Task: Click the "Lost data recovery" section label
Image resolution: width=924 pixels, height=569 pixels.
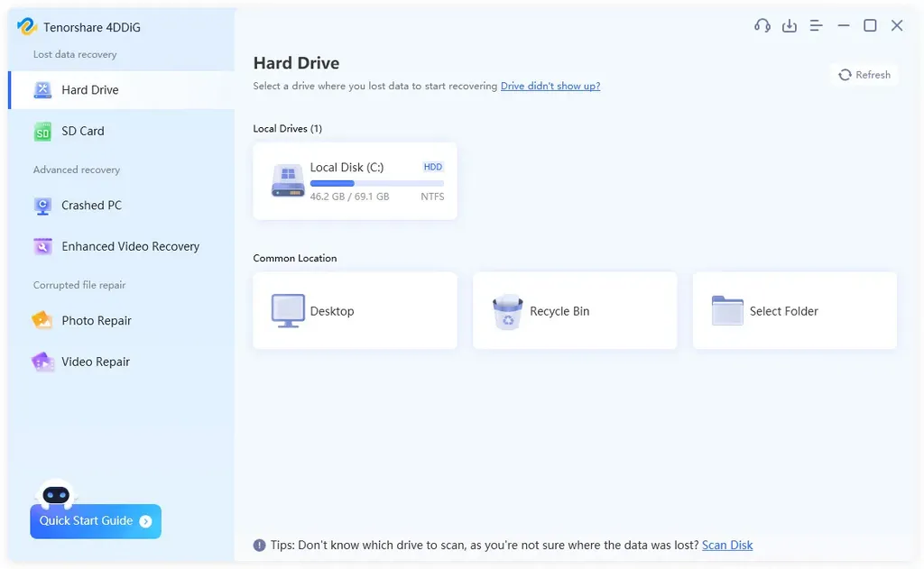Action: [x=75, y=54]
